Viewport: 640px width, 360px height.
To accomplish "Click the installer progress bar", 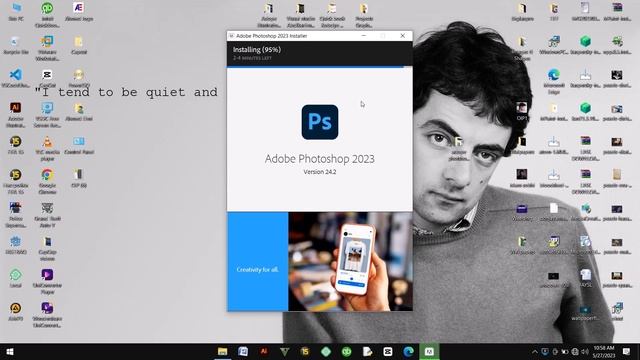I will tap(320, 67).
